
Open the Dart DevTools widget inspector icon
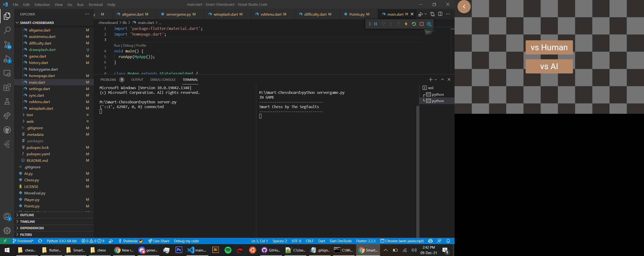[429, 24]
